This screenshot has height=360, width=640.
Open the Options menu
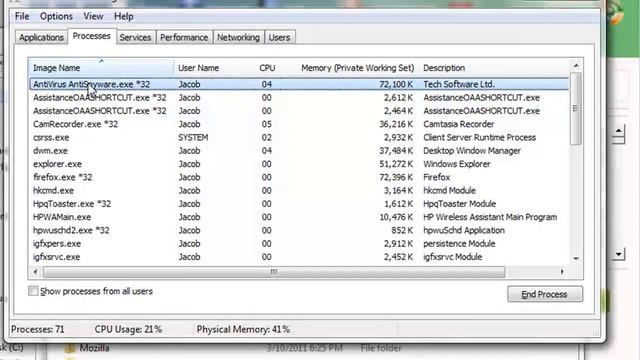coord(56,16)
